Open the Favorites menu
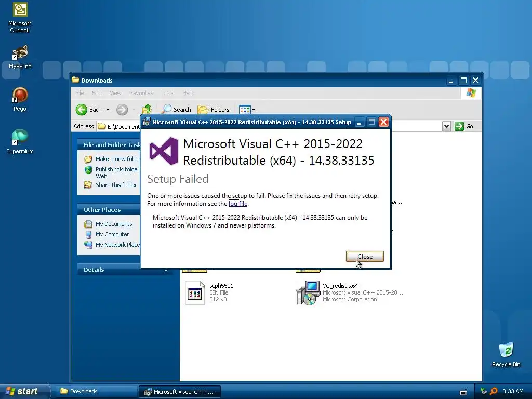532x399 pixels. point(141,93)
